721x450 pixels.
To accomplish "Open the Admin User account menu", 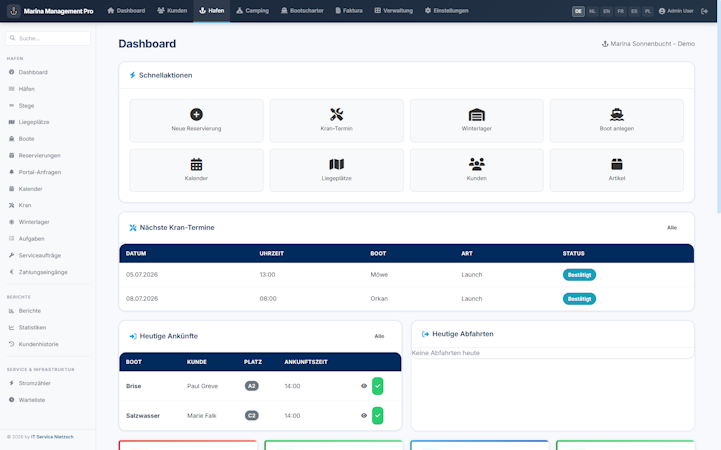I will coord(676,11).
